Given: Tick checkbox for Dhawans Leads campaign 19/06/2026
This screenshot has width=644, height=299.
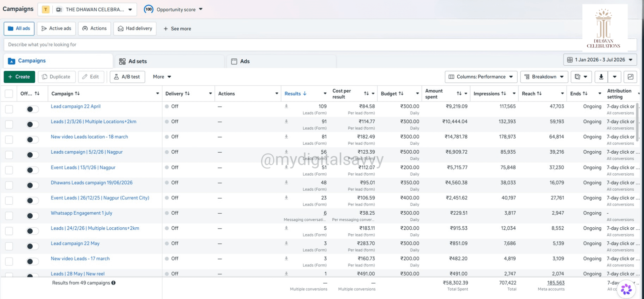Looking at the screenshot, I should pos(9,185).
